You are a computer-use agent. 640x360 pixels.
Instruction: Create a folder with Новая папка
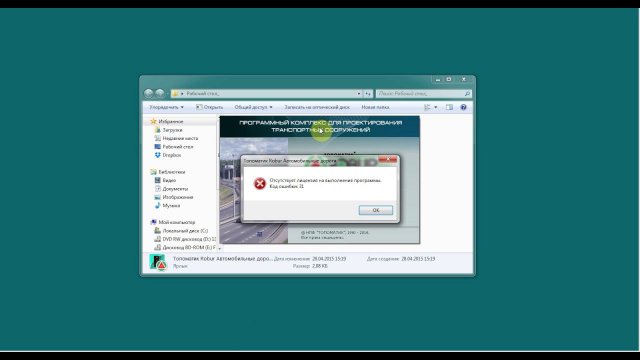click(x=375, y=107)
